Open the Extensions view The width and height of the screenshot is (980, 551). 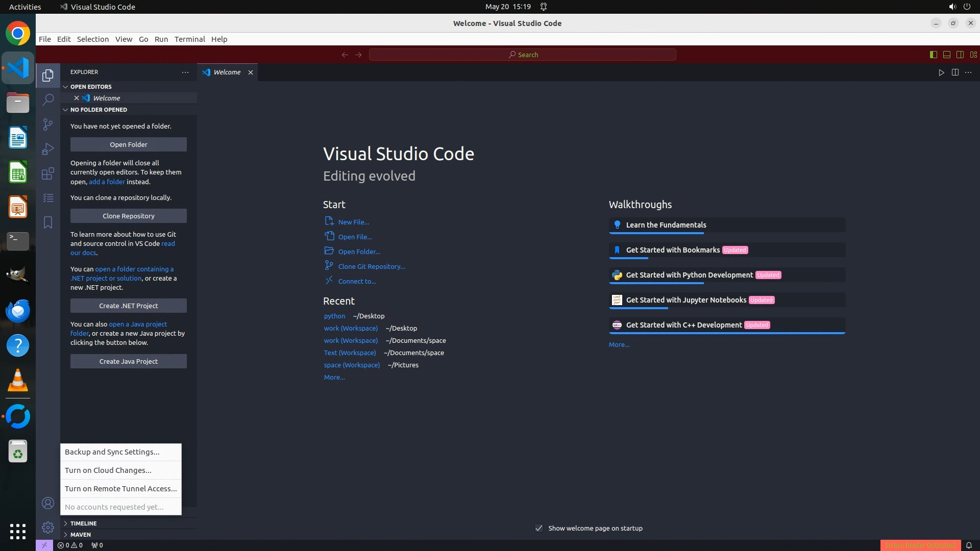tap(48, 173)
